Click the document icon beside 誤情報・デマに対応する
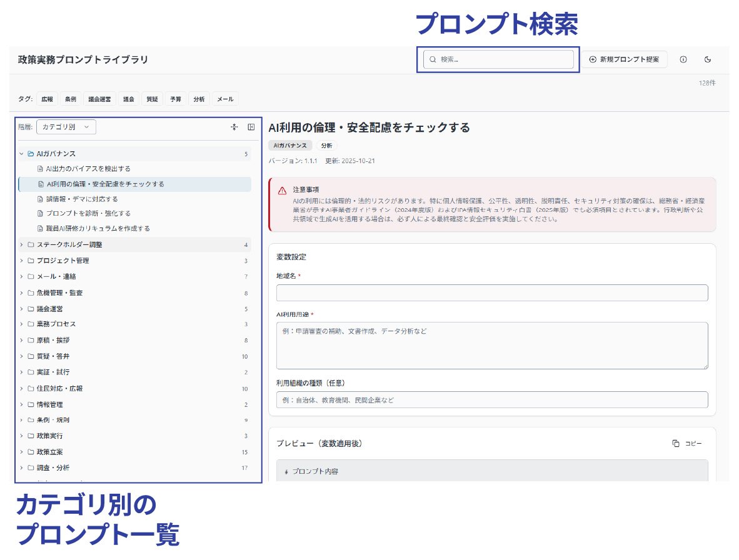 41,199
